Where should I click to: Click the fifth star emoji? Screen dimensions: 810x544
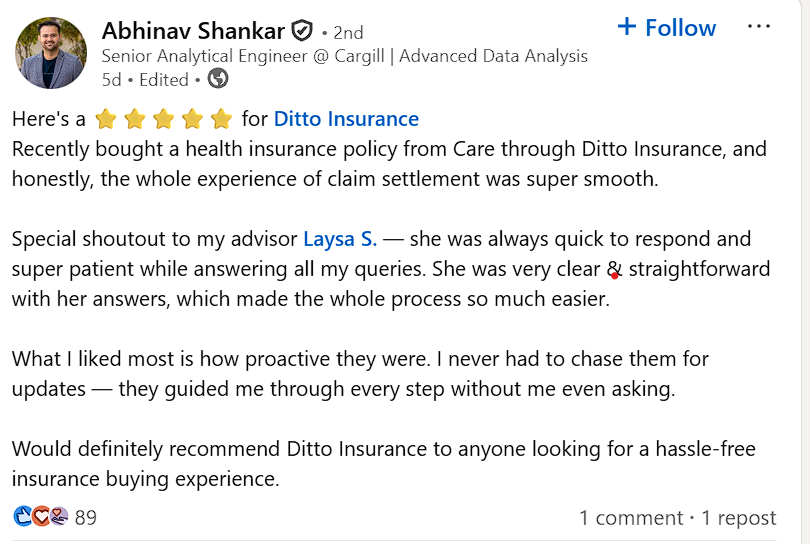tap(222, 120)
